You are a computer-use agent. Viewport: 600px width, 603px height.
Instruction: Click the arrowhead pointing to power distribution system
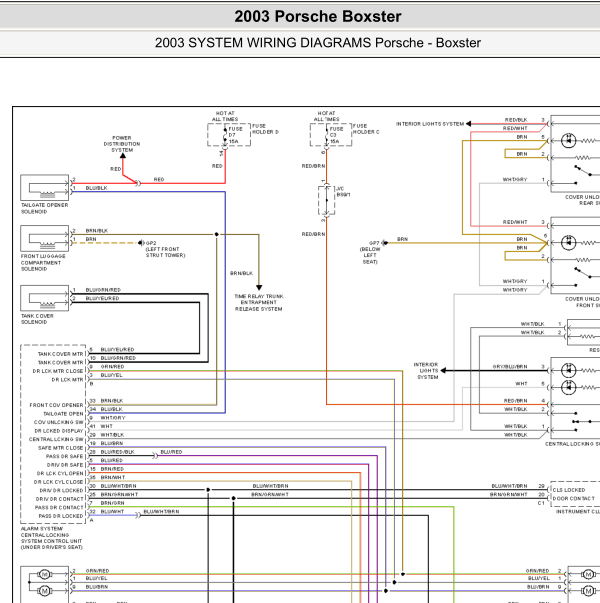[x=123, y=156]
